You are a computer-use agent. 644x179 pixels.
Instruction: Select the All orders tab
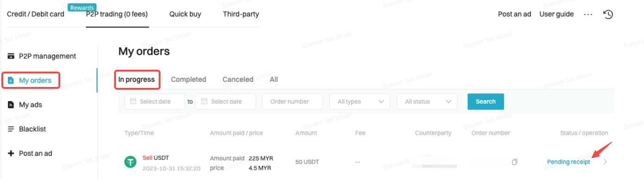click(x=274, y=80)
